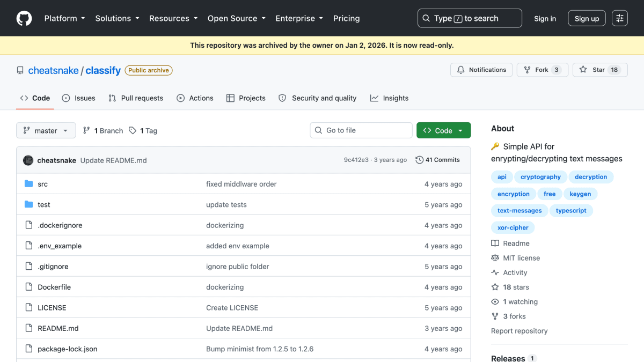Expand the Resources menu

pyautogui.click(x=173, y=18)
